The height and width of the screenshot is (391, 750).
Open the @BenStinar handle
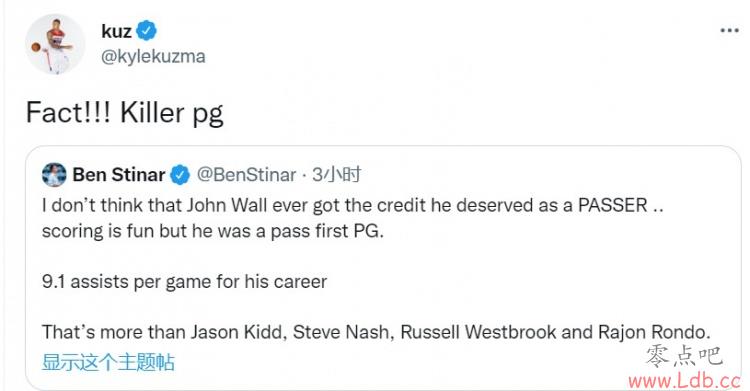coord(246,175)
